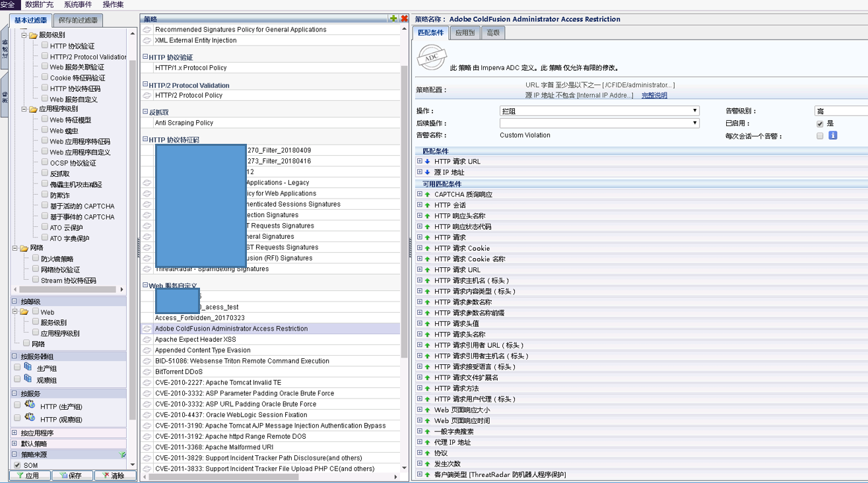Click the green up arrow for HTTP 请求参数名称前缀
Image resolution: width=868 pixels, height=483 pixels.
(x=428, y=313)
